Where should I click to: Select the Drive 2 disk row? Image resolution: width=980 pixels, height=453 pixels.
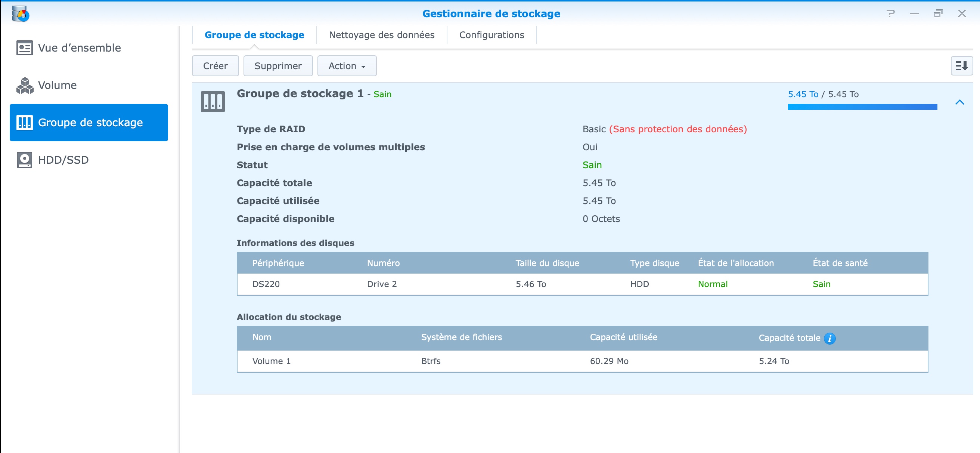pos(582,284)
